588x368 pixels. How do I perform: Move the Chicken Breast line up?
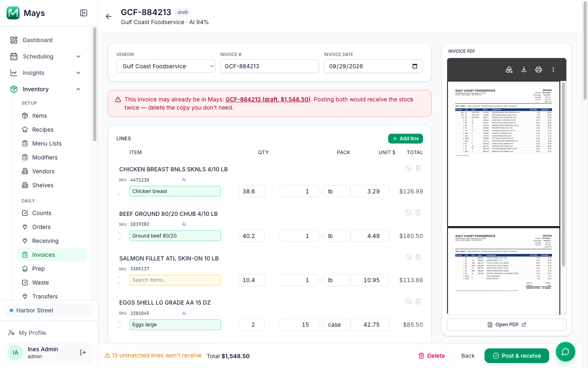tap(119, 188)
